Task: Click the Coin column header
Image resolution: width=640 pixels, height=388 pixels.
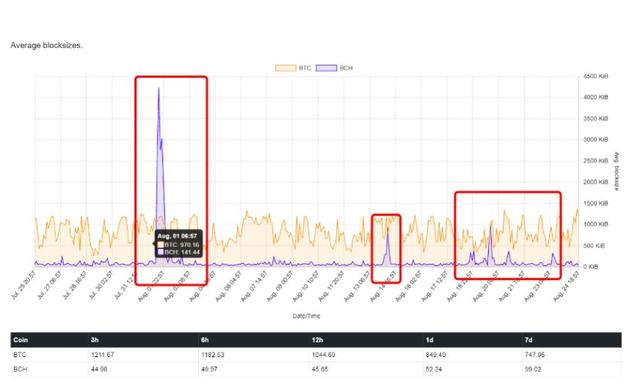Action: tap(20, 340)
